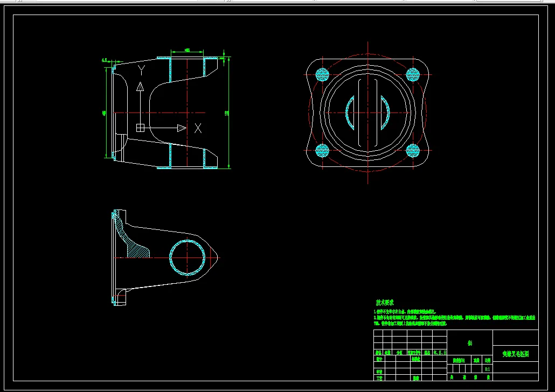
Task: Select the 'X' axis label
Action: [198, 128]
